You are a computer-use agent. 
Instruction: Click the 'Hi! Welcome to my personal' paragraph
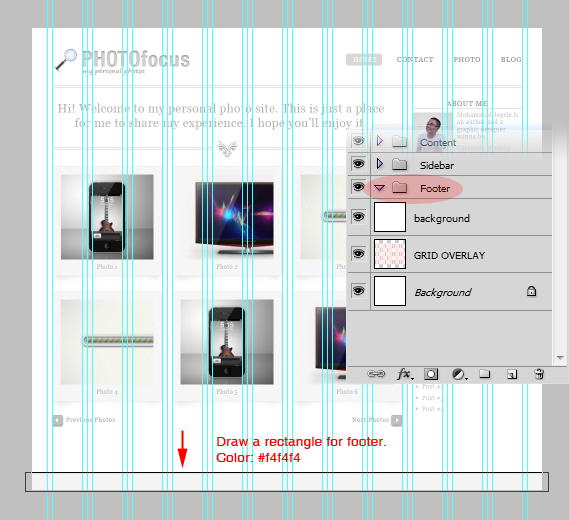(x=221, y=116)
